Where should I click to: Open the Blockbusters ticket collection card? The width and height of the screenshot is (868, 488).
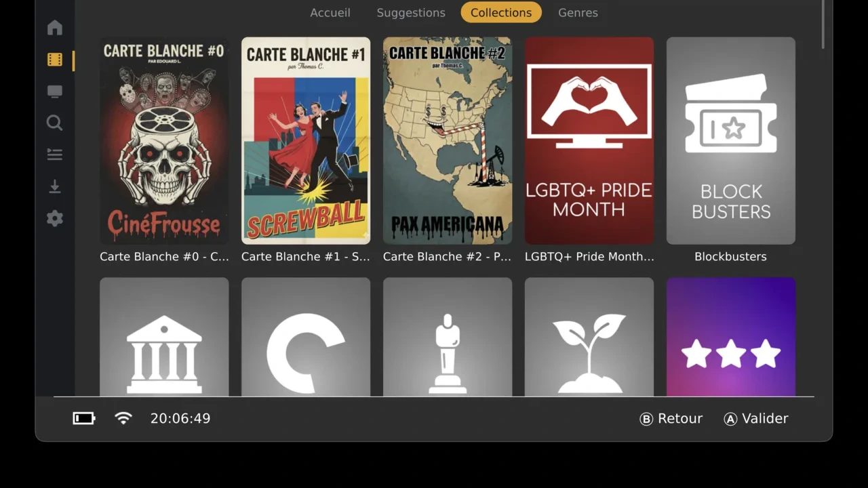(731, 140)
